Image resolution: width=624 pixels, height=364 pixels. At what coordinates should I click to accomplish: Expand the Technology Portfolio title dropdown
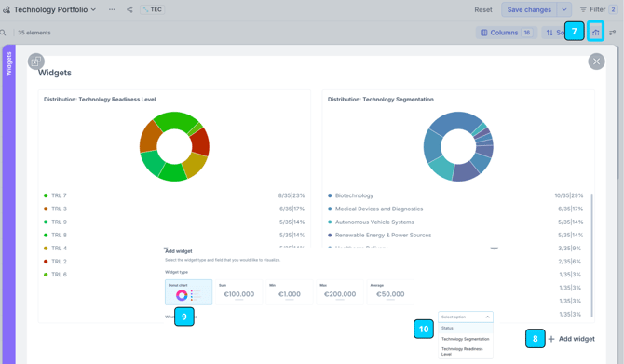point(93,9)
